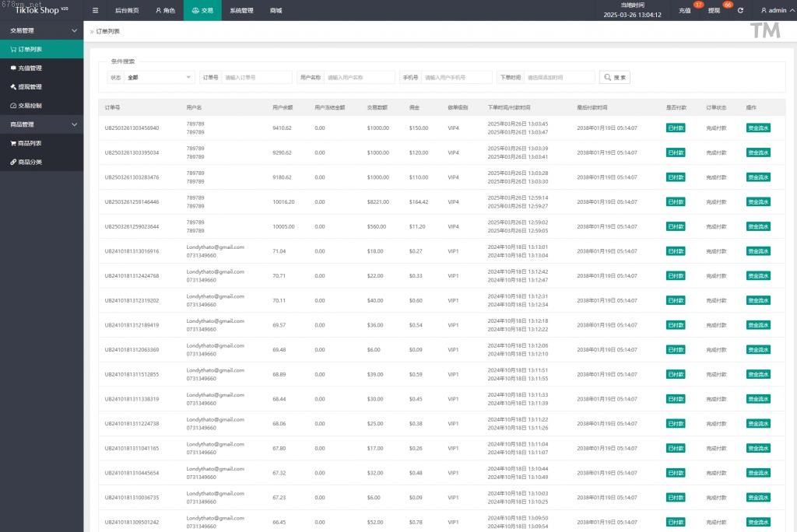Switch to the 系统管理 top tab

click(x=241, y=11)
